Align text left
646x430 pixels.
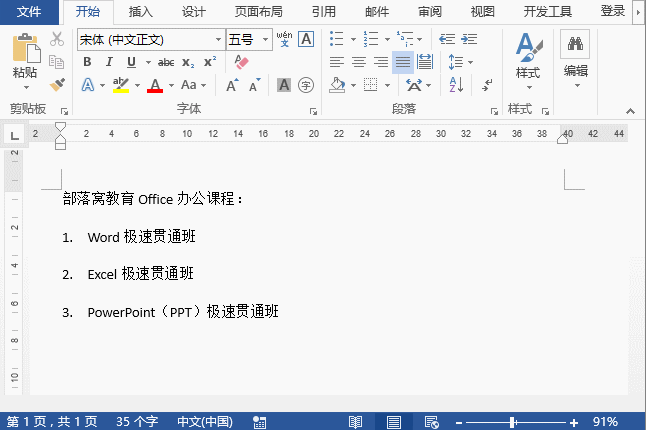pyautogui.click(x=337, y=62)
